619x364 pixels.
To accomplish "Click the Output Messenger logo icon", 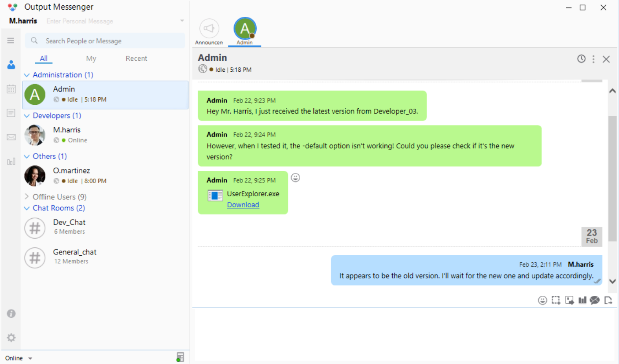I will (13, 7).
